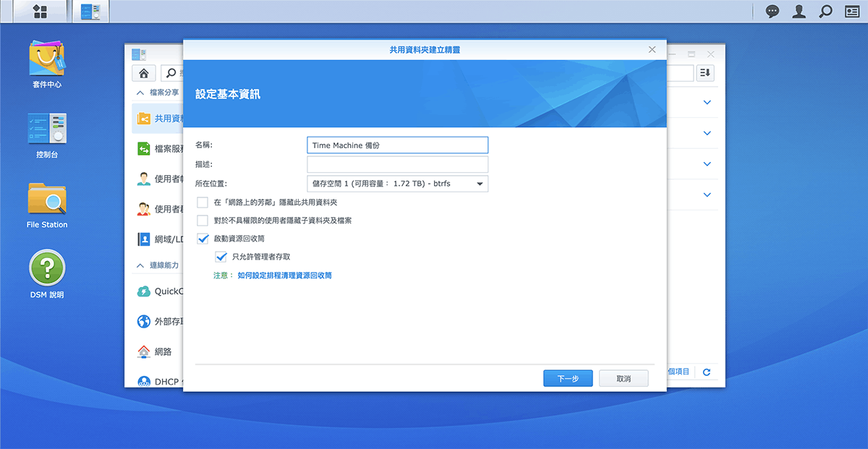Select the Control Panel taskbar button
Viewport: 868px width, 449px height.
(90, 11)
